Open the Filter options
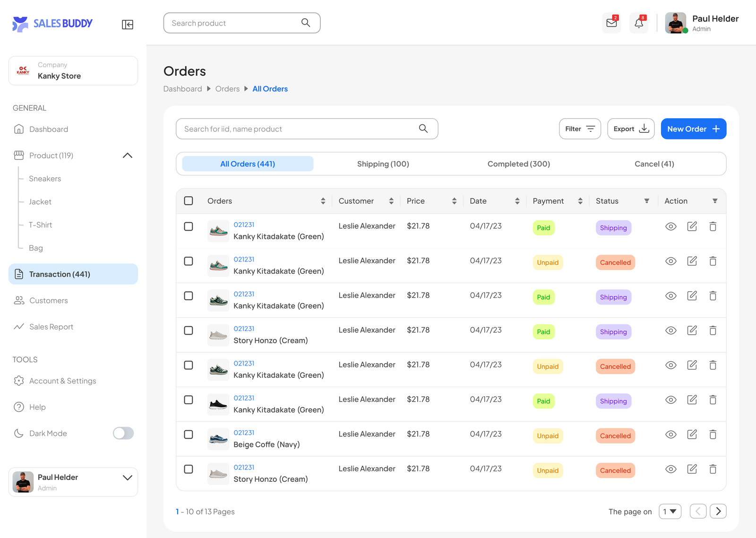Screen dimensions: 756x538 (580, 129)
